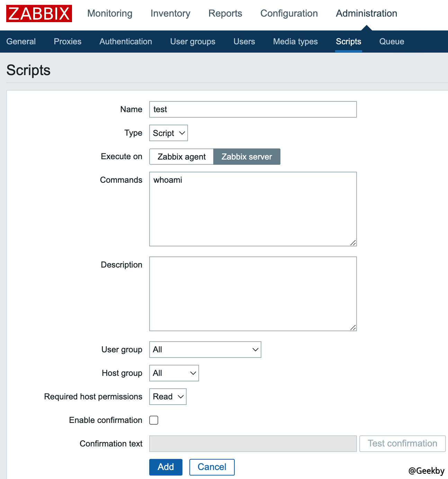Click the Description textarea resize handle
This screenshot has height=479, width=448.
click(x=353, y=327)
